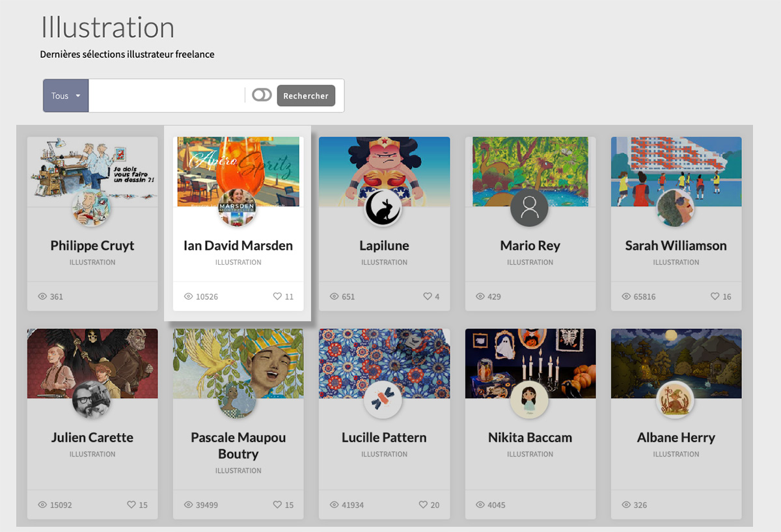
Task: Open Albane Herry's profile name link
Action: (x=676, y=438)
